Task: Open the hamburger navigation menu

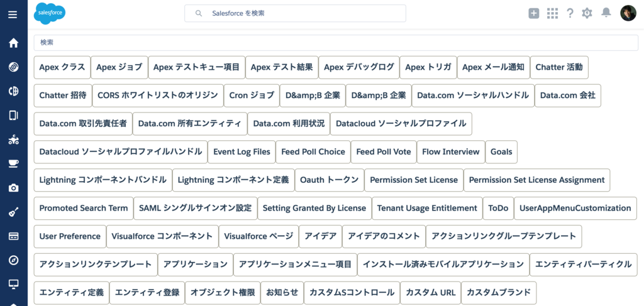Action: pos(13,15)
